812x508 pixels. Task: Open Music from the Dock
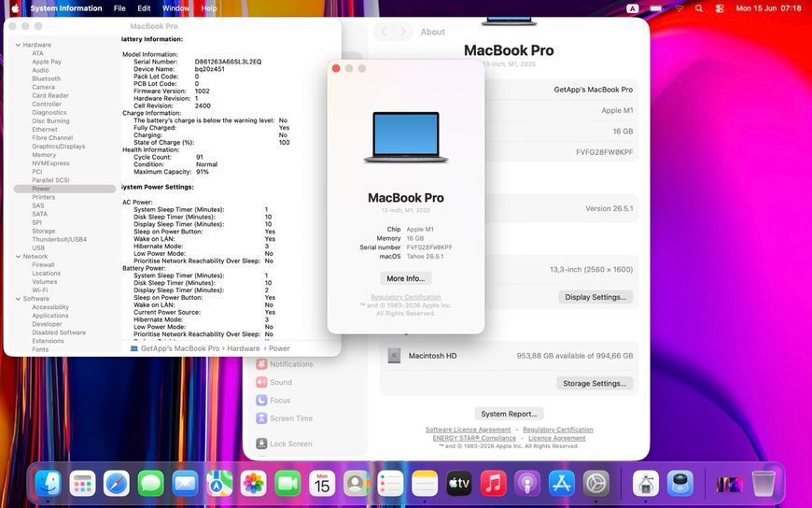click(x=493, y=483)
